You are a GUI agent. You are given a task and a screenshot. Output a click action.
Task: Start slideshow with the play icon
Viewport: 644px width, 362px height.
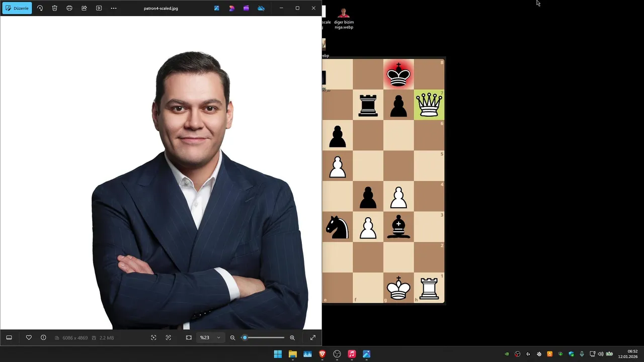[99, 8]
